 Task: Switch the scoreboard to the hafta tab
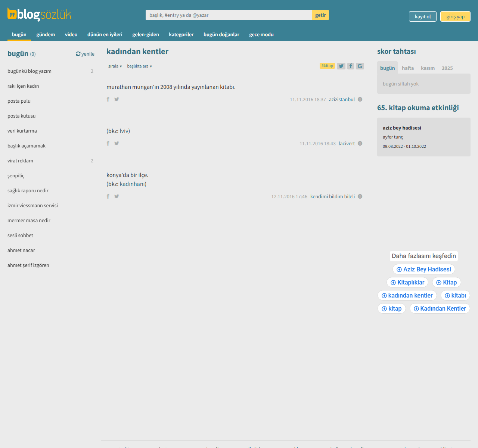[408, 68]
